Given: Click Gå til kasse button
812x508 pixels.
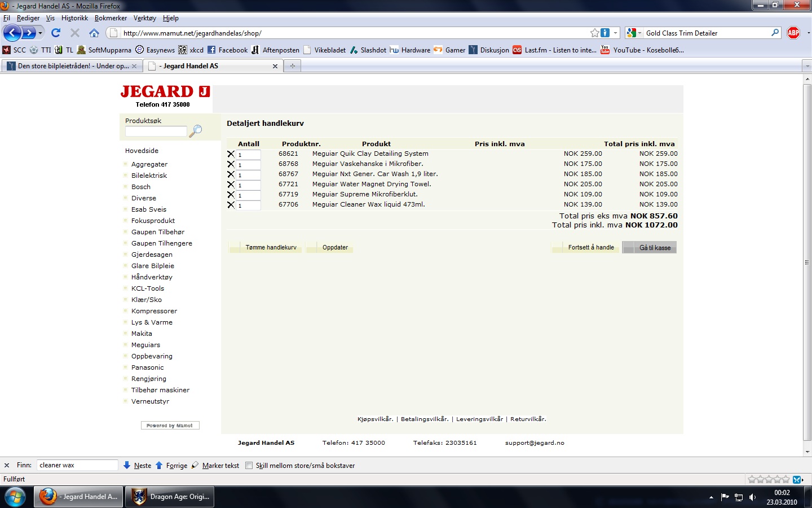Looking at the screenshot, I should 649,247.
